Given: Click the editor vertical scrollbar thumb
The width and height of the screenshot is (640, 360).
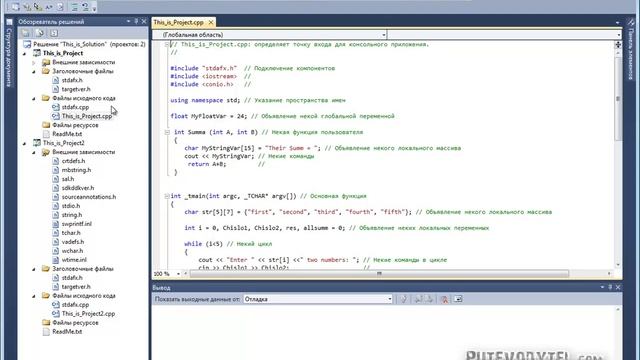Looking at the screenshot, I should pyautogui.click(x=618, y=98).
